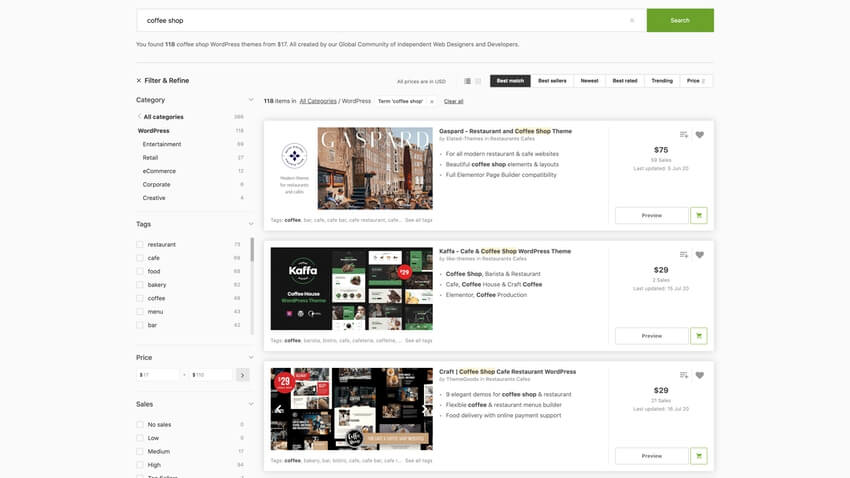This screenshot has width=850, height=478.
Task: Add Gaspard theme to cart
Action: click(699, 215)
